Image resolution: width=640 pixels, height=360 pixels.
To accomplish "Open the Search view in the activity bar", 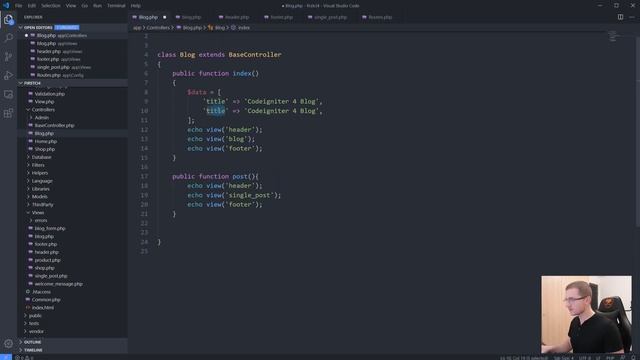I will pyautogui.click(x=8, y=38).
